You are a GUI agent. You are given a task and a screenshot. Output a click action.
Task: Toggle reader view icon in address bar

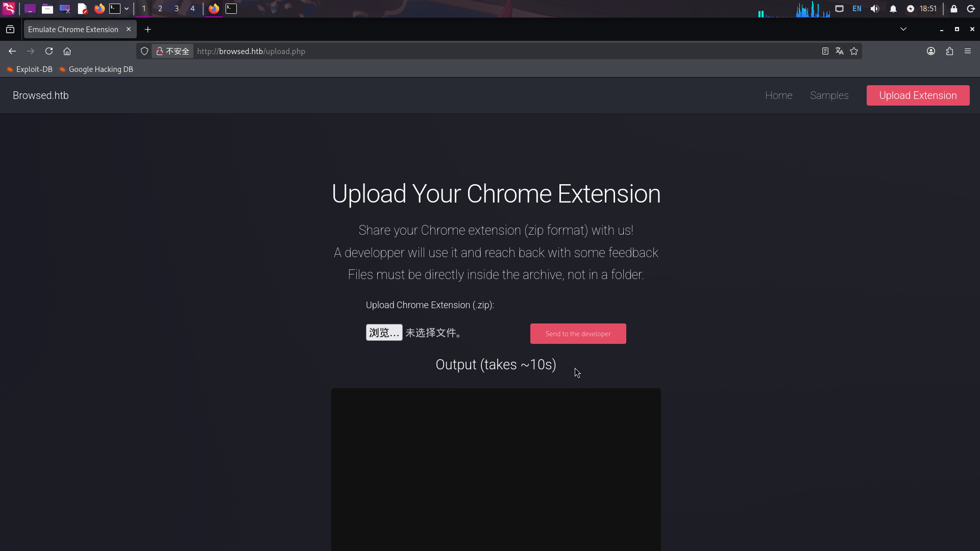coord(825,51)
